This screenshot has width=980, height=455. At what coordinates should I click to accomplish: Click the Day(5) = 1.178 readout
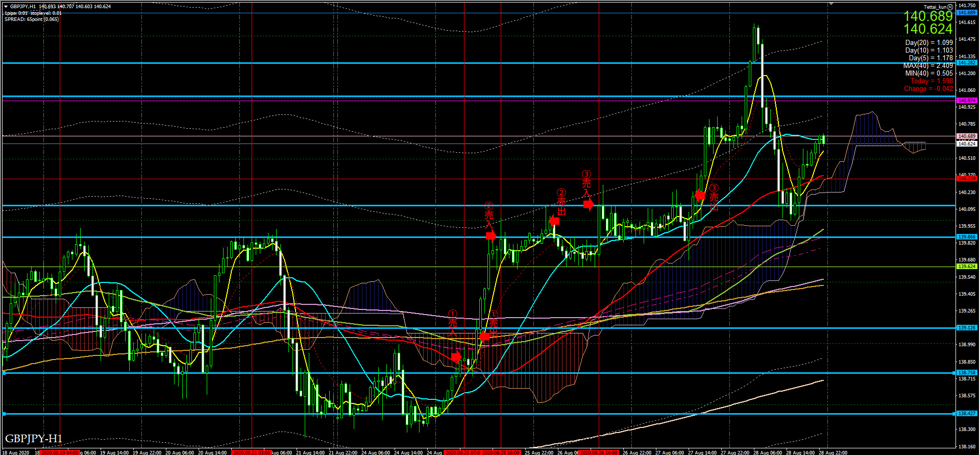point(930,58)
